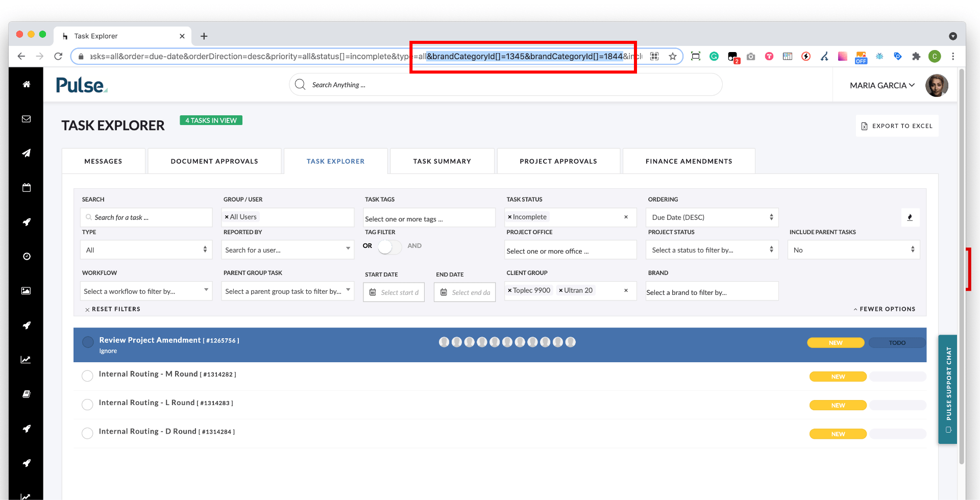Open the Project Status dropdown
Image resolution: width=980 pixels, height=500 pixels.
[x=712, y=250]
